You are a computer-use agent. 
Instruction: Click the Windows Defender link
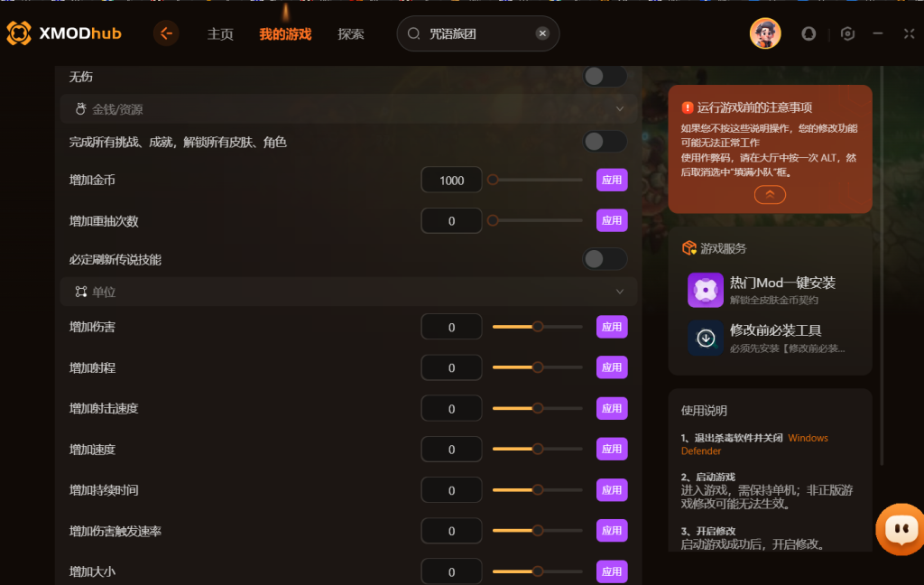point(754,445)
